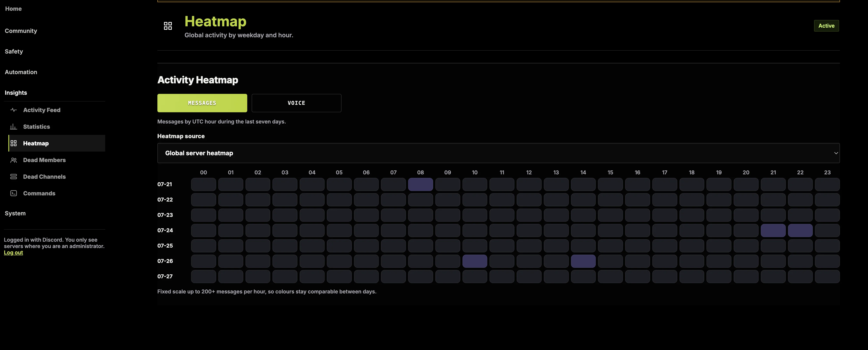Click the 'Heatmap source' label

pyautogui.click(x=181, y=136)
